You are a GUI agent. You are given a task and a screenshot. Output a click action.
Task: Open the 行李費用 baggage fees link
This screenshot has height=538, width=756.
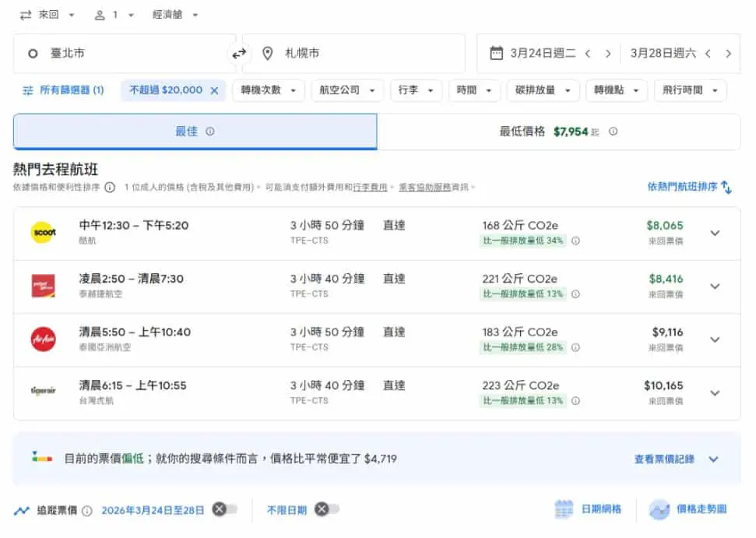tap(370, 187)
